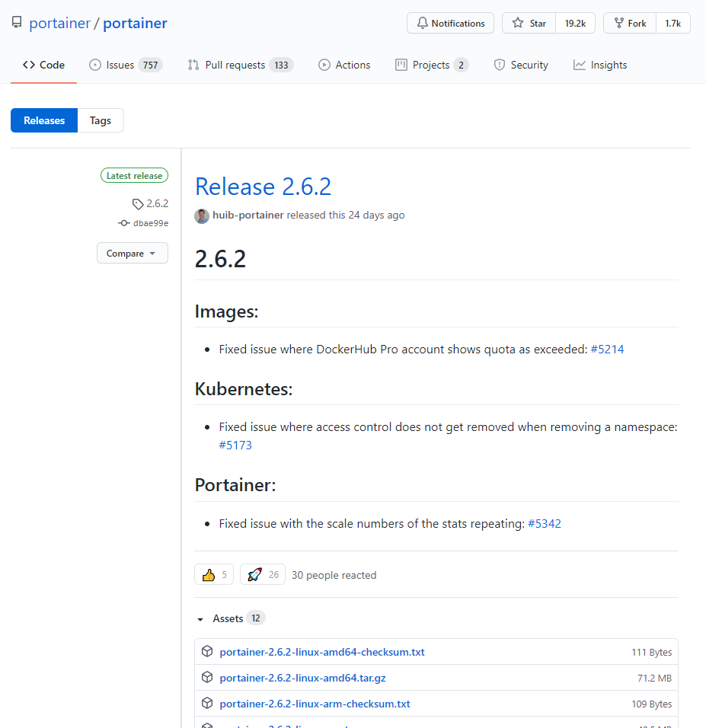Click the Assets count badge 12
The width and height of the screenshot is (706, 728).
click(x=256, y=618)
